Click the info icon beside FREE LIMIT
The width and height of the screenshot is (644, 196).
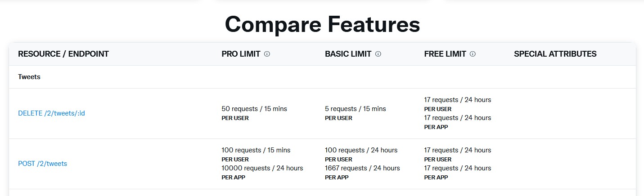coord(473,54)
